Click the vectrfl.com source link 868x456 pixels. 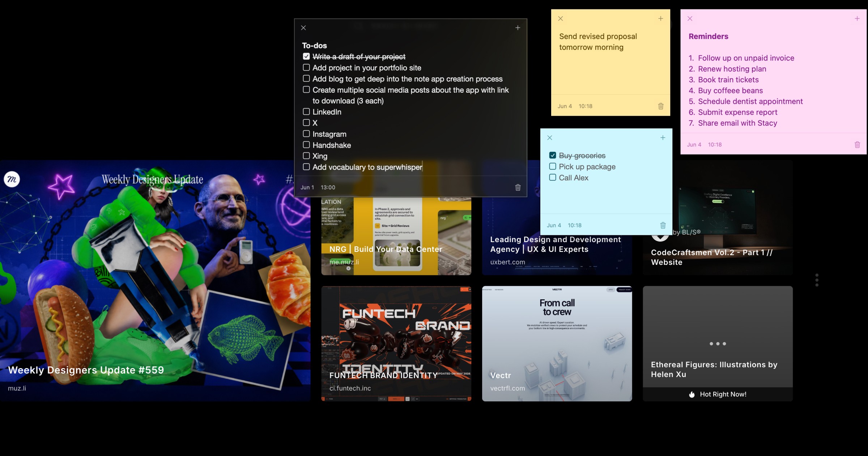click(x=507, y=388)
